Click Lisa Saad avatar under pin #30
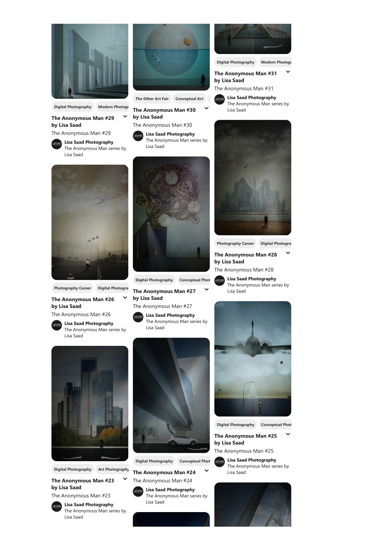Image resolution: width=392 pixels, height=555 pixels. point(138,136)
